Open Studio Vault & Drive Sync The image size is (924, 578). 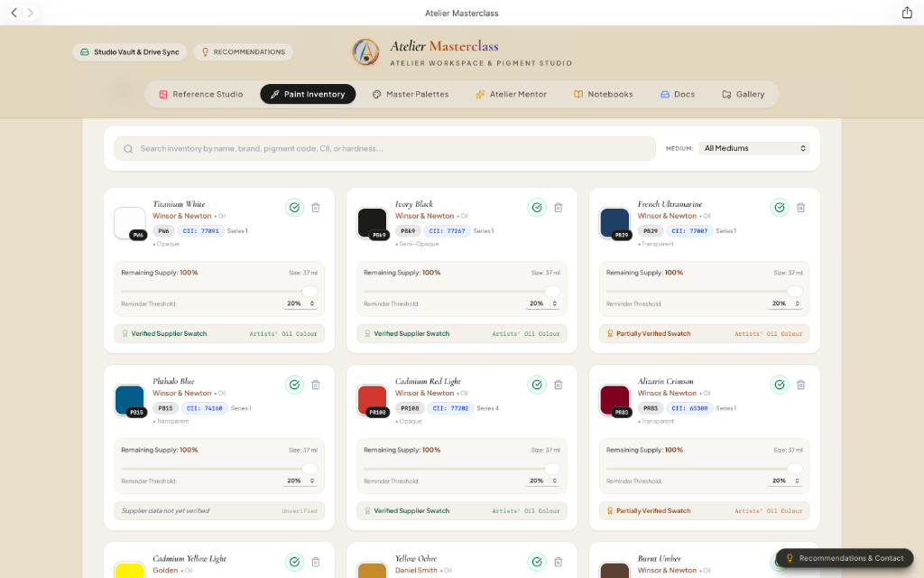pos(130,51)
